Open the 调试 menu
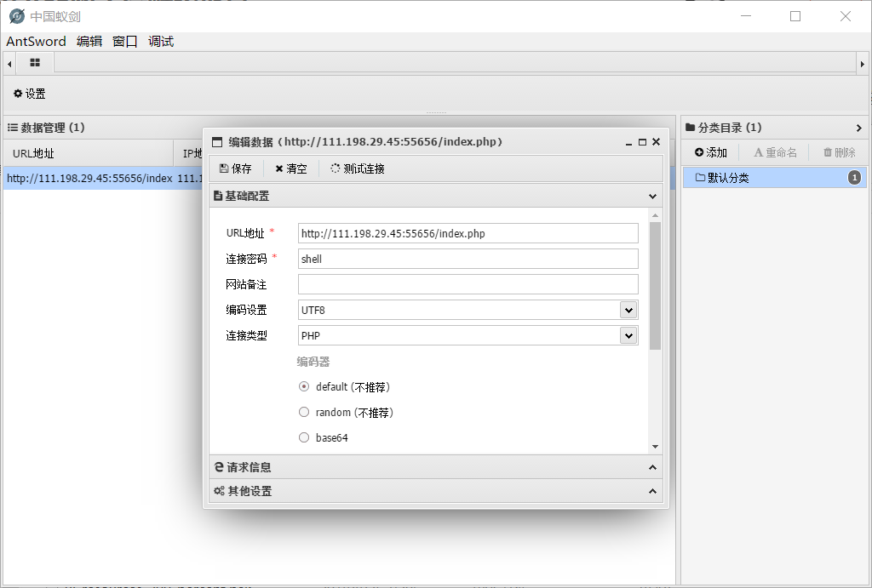Viewport: 872px width, 588px height. [161, 41]
